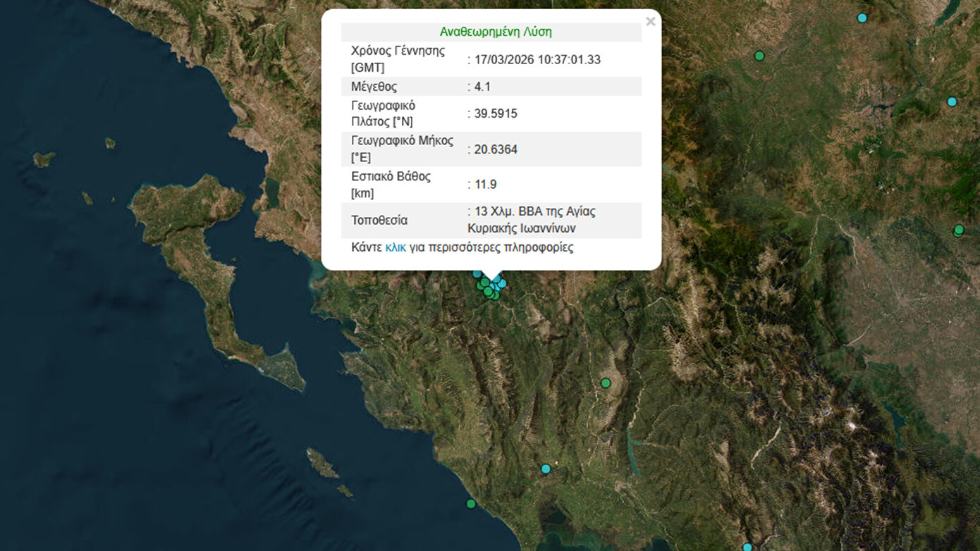980x551 pixels.
Task: Click the longitude value '20.6364'
Action: (495, 149)
